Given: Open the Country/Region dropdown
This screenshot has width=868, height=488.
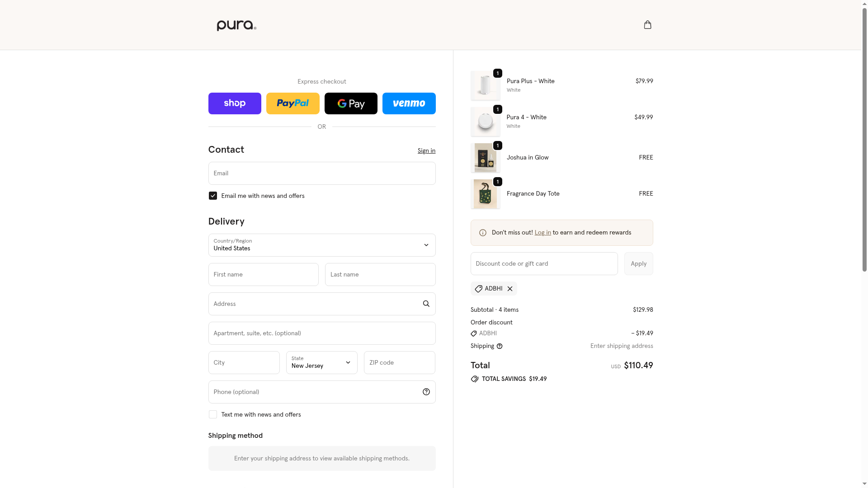Looking at the screenshot, I should (322, 245).
